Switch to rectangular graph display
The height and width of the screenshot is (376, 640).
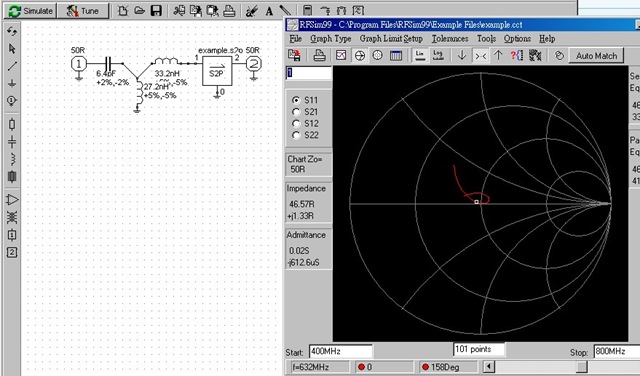(x=341, y=56)
